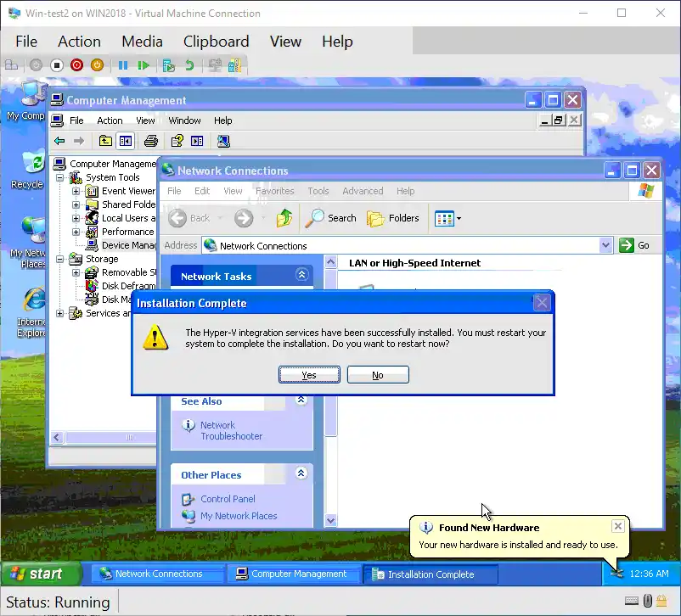Open the My Network Places link
The image size is (681, 616).
(x=239, y=516)
